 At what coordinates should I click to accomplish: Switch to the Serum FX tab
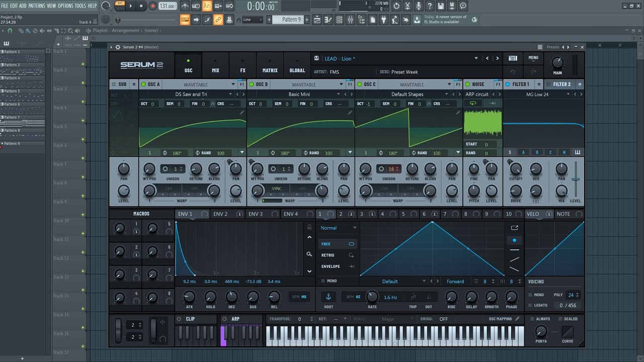click(x=243, y=65)
